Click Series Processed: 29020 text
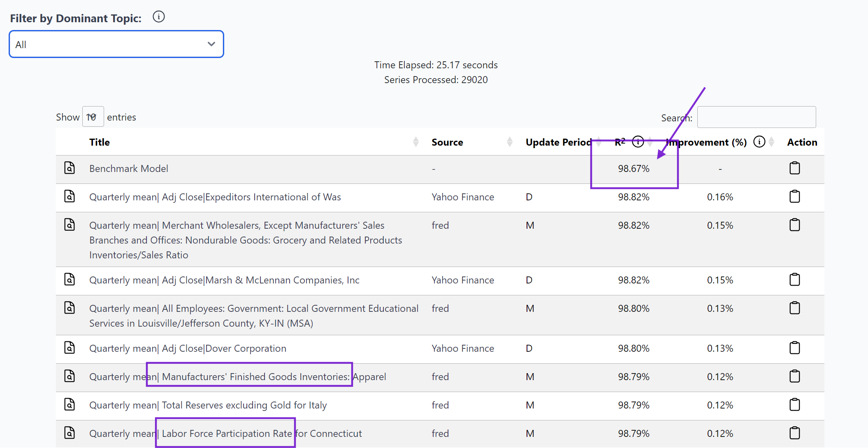 (x=436, y=80)
